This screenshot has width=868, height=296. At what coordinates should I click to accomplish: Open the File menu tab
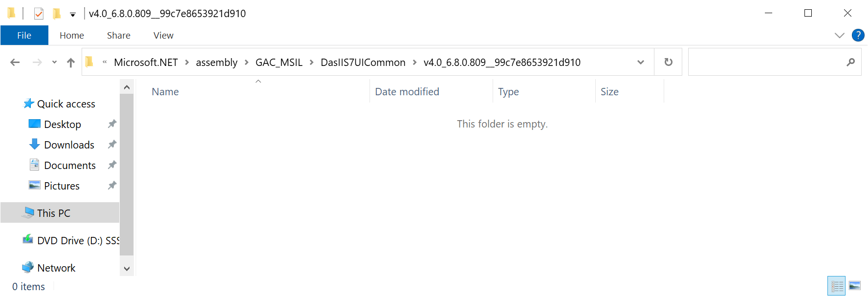tap(24, 35)
